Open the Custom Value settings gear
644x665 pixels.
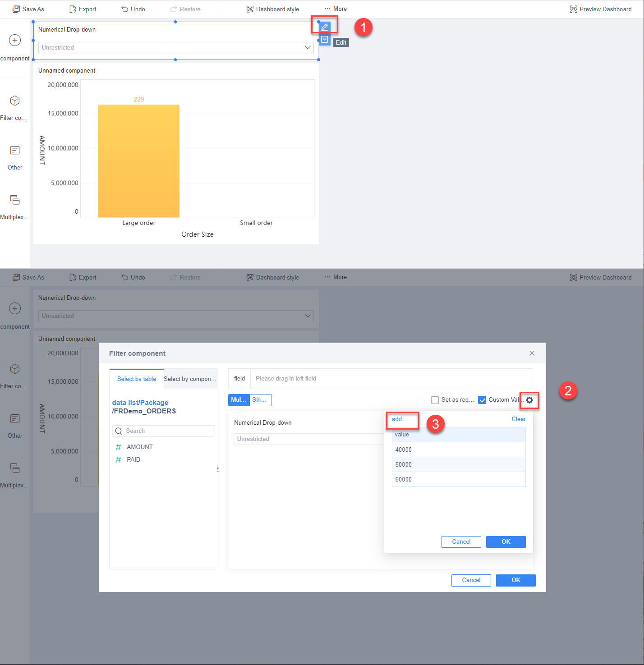pyautogui.click(x=529, y=400)
